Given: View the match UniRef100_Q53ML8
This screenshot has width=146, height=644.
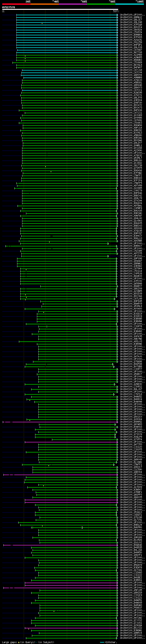Looking at the screenshot, I should click(131, 306).
